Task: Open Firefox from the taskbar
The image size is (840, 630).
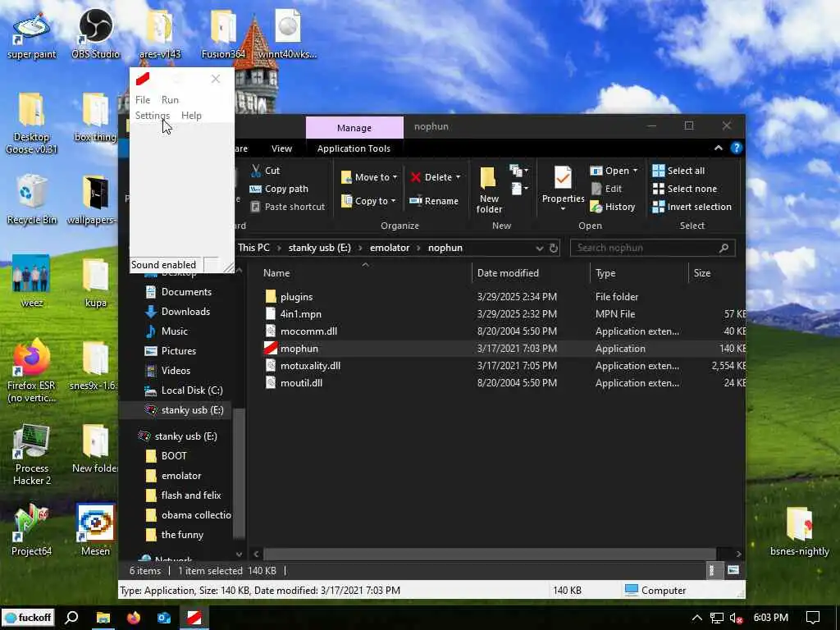Action: [x=134, y=618]
